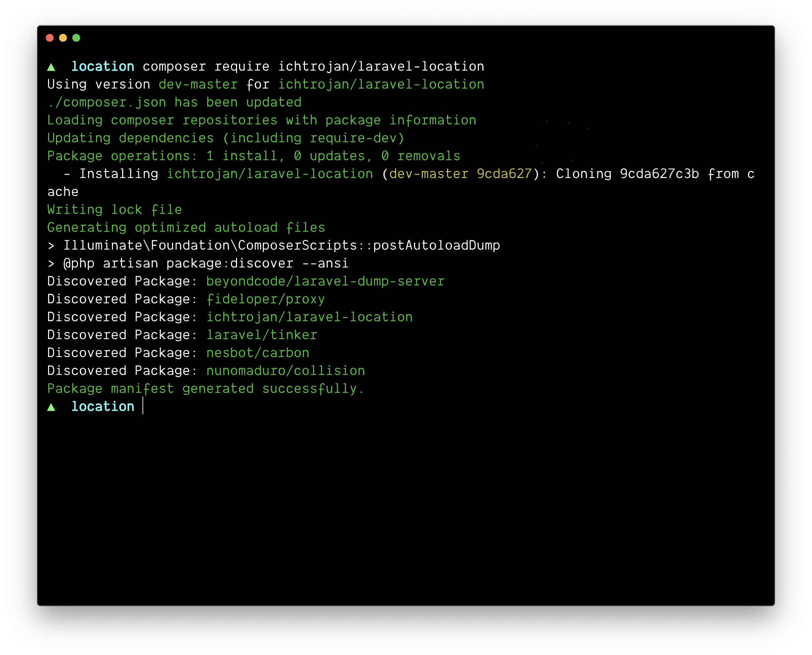Click 'laravel/tinker' package name
The width and height of the screenshot is (812, 655).
click(x=262, y=335)
